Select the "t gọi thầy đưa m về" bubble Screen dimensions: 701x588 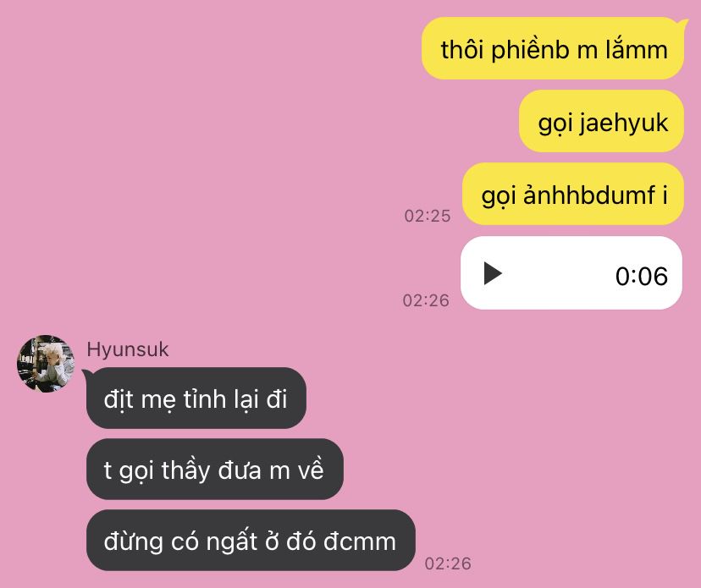point(215,470)
